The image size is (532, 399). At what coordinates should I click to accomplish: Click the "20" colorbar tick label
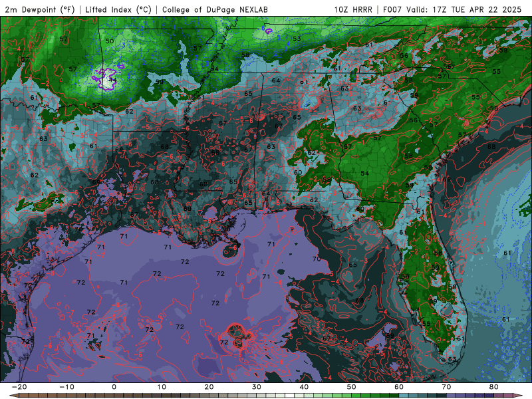tap(209, 387)
